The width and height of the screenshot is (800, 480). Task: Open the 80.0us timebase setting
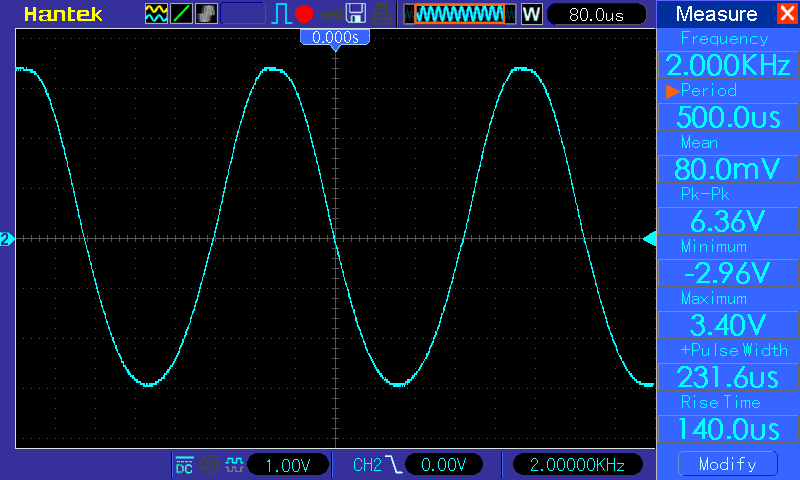[596, 14]
